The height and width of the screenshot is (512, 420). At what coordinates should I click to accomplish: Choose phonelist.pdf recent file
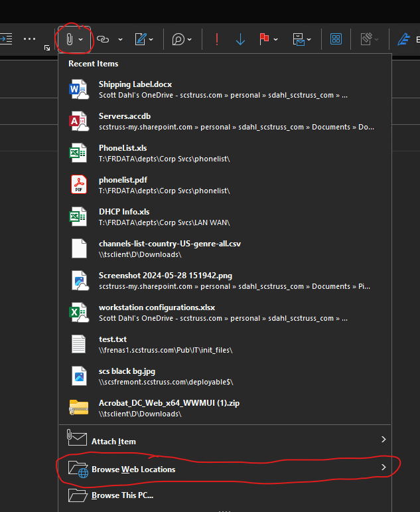click(225, 185)
